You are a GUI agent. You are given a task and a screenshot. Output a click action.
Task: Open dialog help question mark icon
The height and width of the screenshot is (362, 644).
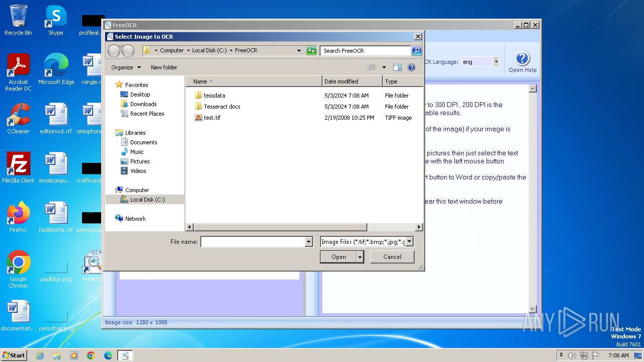click(411, 67)
